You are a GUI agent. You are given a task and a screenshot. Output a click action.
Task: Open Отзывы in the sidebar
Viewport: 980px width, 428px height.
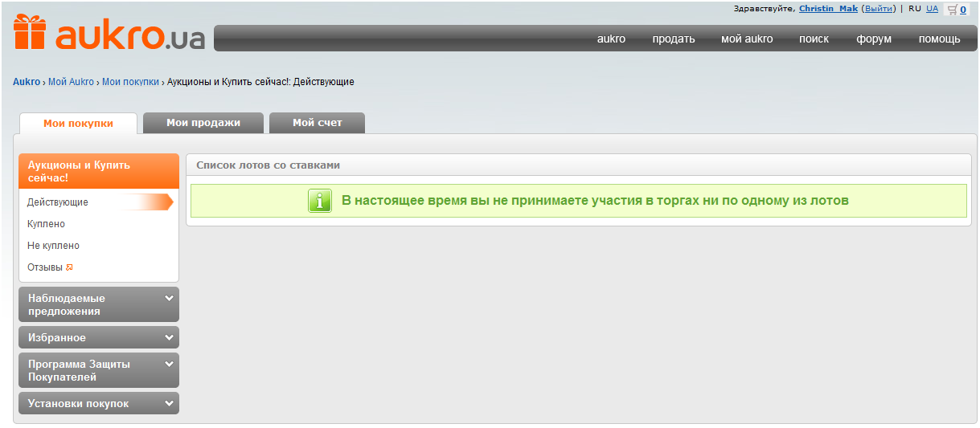[x=45, y=267]
